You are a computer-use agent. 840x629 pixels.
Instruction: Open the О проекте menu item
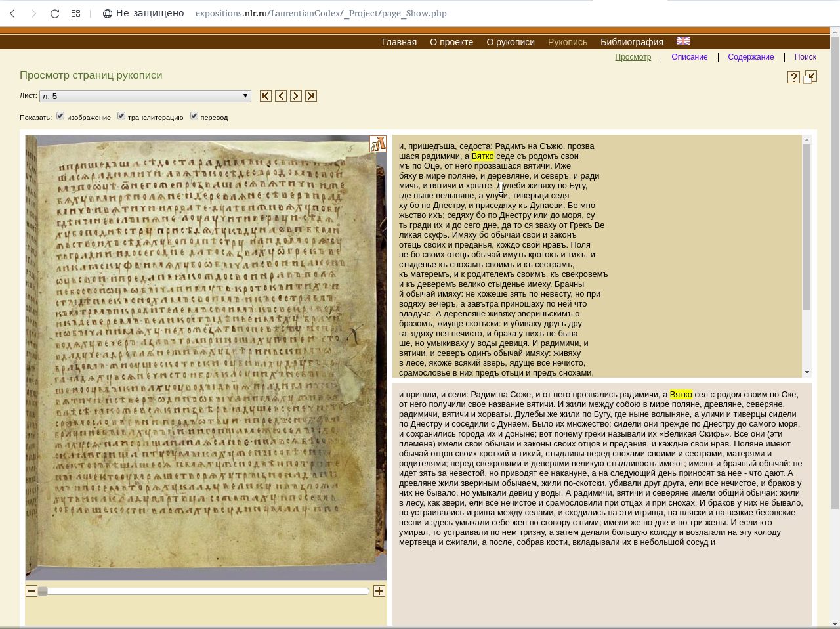pos(451,42)
